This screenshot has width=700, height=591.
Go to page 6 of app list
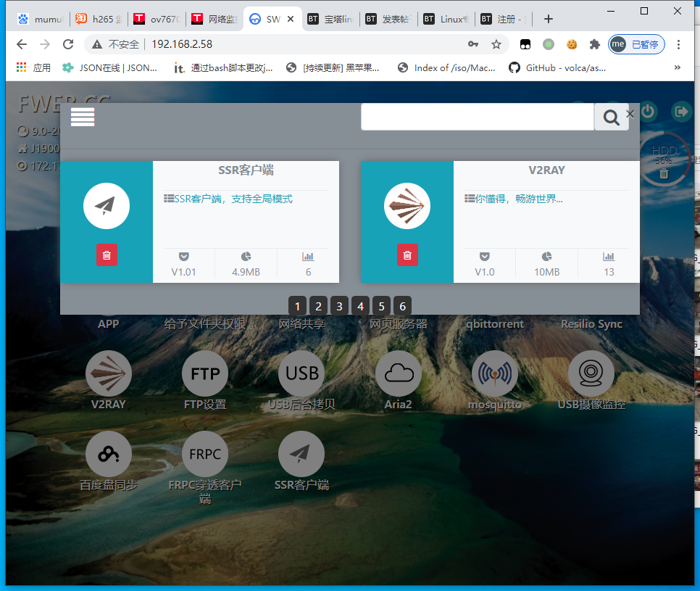pos(403,306)
